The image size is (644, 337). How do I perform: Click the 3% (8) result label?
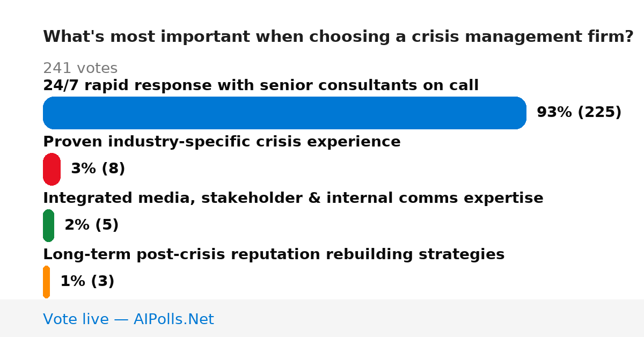(98, 169)
